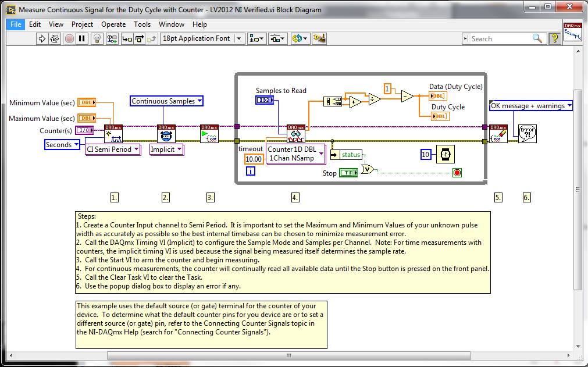
Task: Select the Wait (ms) watch node
Action: [446, 154]
